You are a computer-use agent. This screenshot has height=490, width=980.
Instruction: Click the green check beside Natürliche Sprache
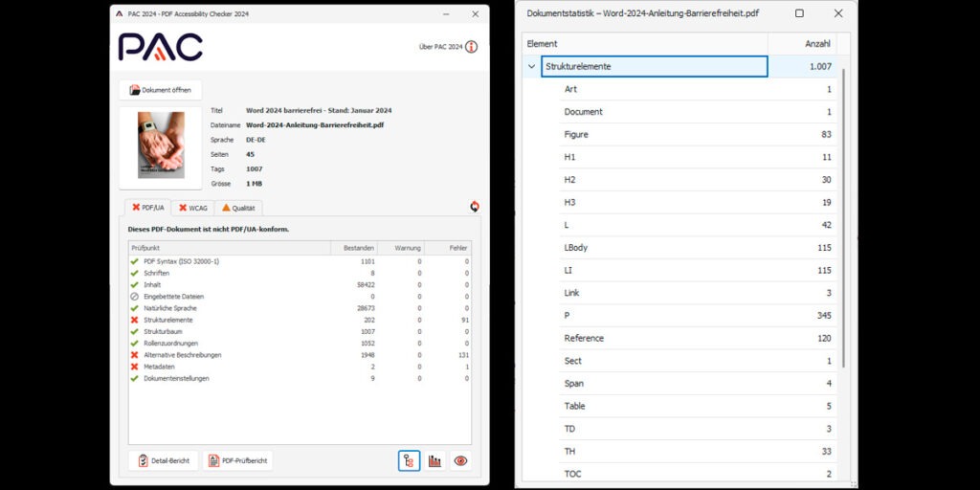(x=134, y=308)
